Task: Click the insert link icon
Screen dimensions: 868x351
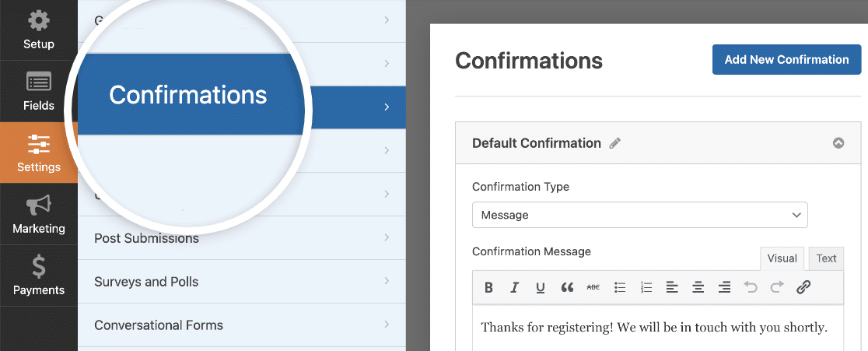Action: point(803,287)
